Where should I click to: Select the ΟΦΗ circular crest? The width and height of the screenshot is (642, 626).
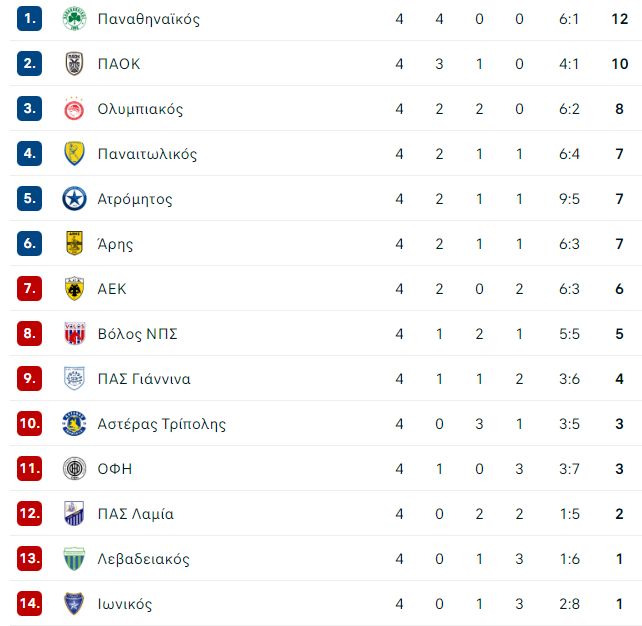74,468
